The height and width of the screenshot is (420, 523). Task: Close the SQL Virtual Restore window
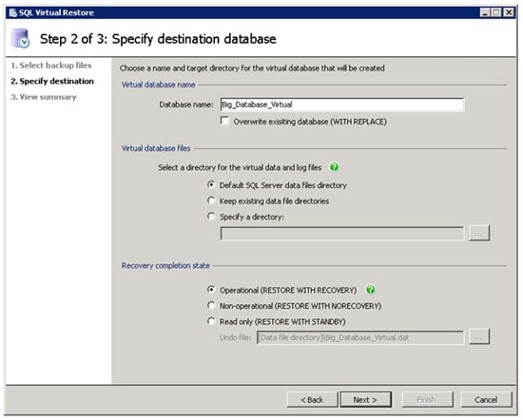(x=509, y=12)
